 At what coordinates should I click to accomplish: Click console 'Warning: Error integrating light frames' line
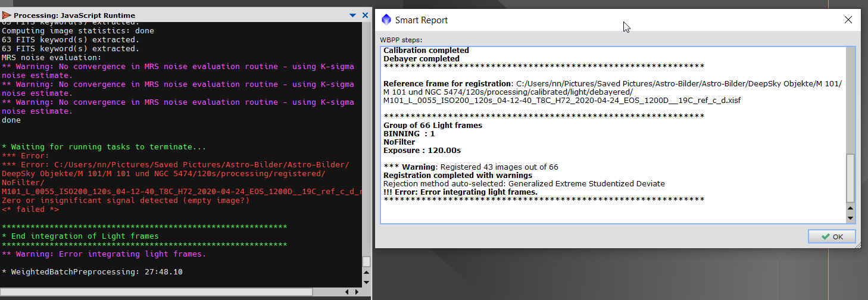click(104, 254)
